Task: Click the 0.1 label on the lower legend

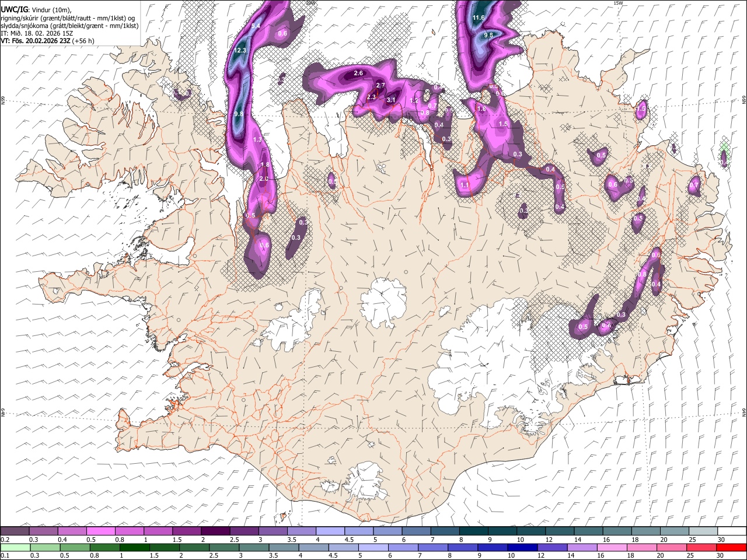Action: (x=5, y=555)
